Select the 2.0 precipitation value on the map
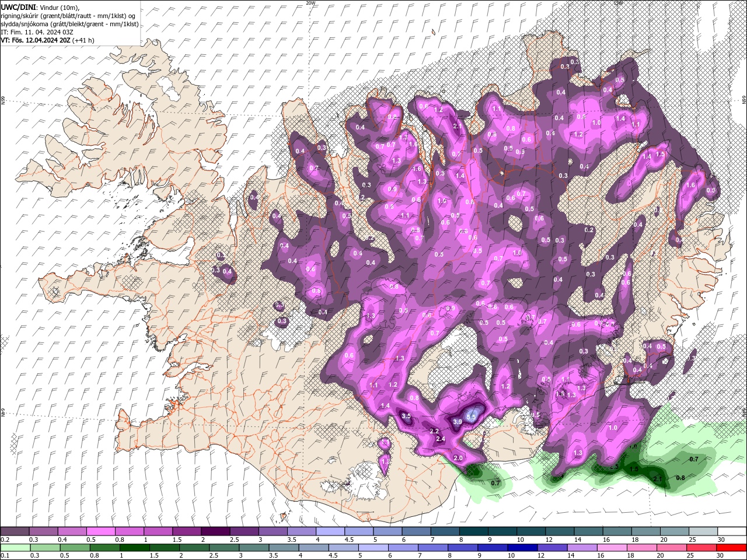 458,458
